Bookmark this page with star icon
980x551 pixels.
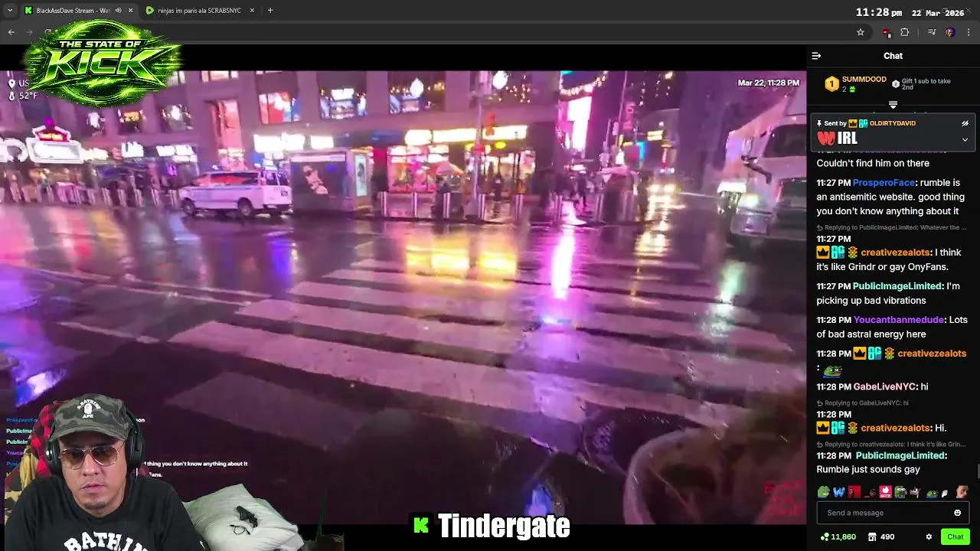pos(861,32)
